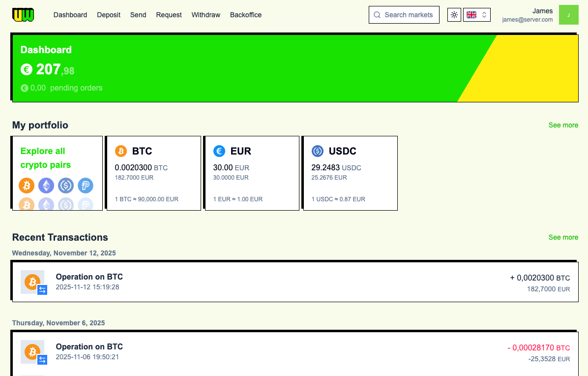Click See more next to My portfolio

[x=563, y=125]
